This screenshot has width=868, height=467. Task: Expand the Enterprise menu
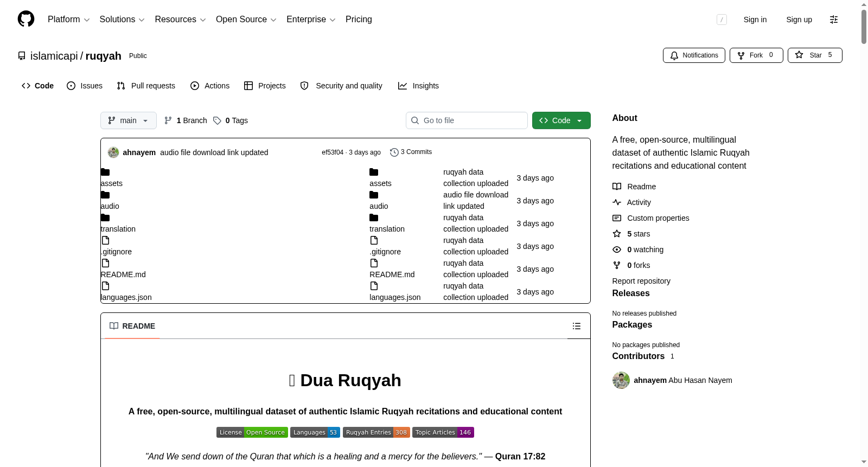point(311,20)
